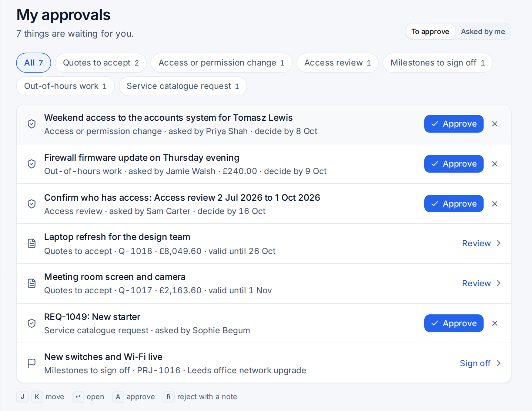The height and width of the screenshot is (411, 532).
Task: Click flag icon for New switches milestone
Action: click(x=32, y=363)
